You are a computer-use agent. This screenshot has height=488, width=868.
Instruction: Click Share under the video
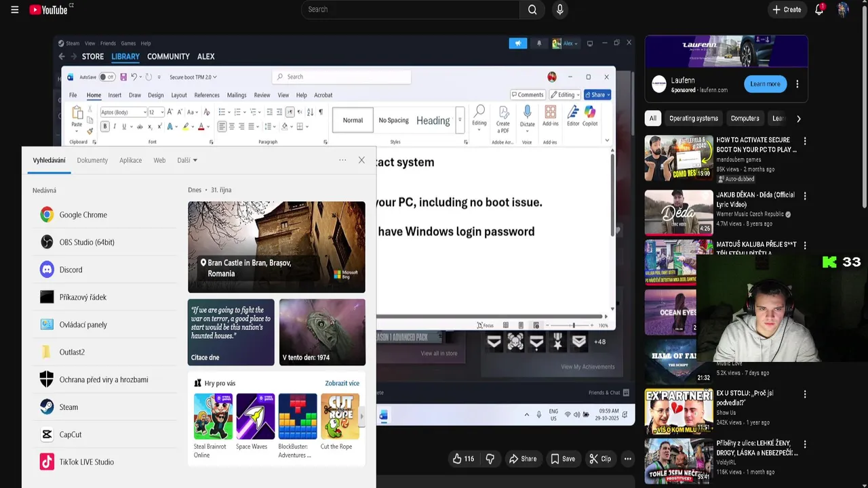[x=522, y=459]
